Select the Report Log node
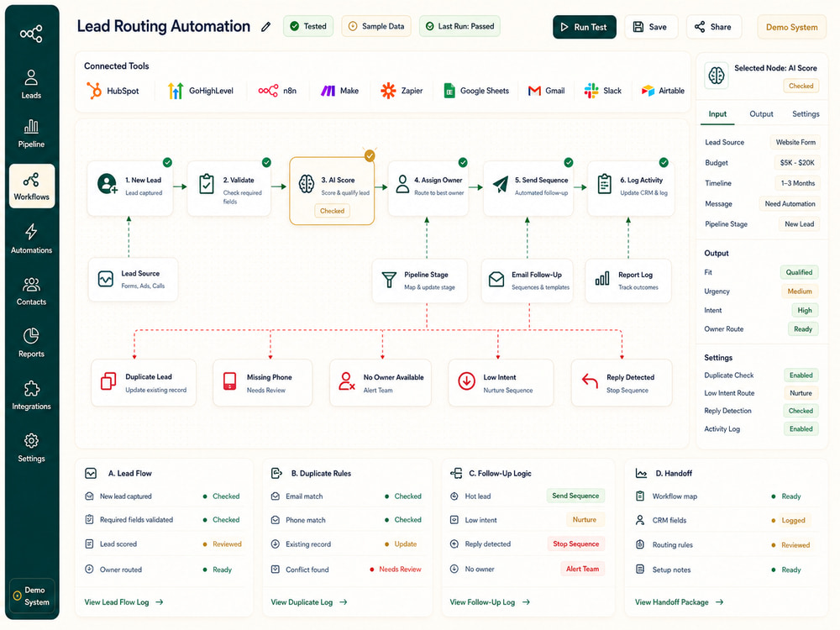Image resolution: width=840 pixels, height=630 pixels. [x=627, y=281]
